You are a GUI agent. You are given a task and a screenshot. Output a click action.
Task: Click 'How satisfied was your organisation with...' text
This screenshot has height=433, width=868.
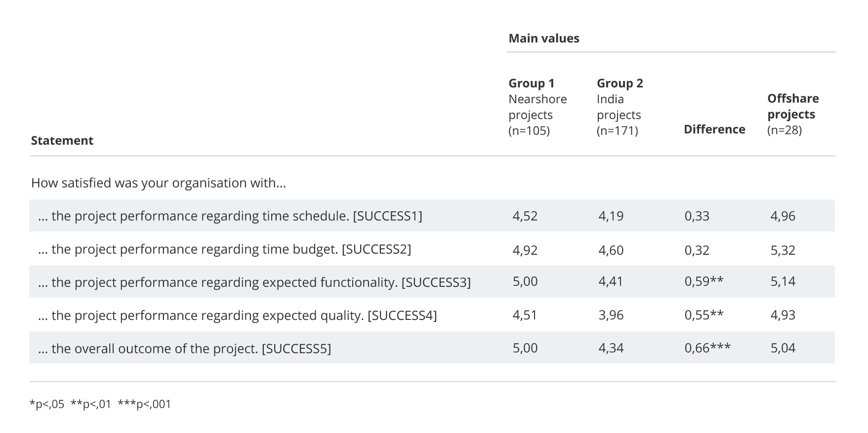pos(159,183)
